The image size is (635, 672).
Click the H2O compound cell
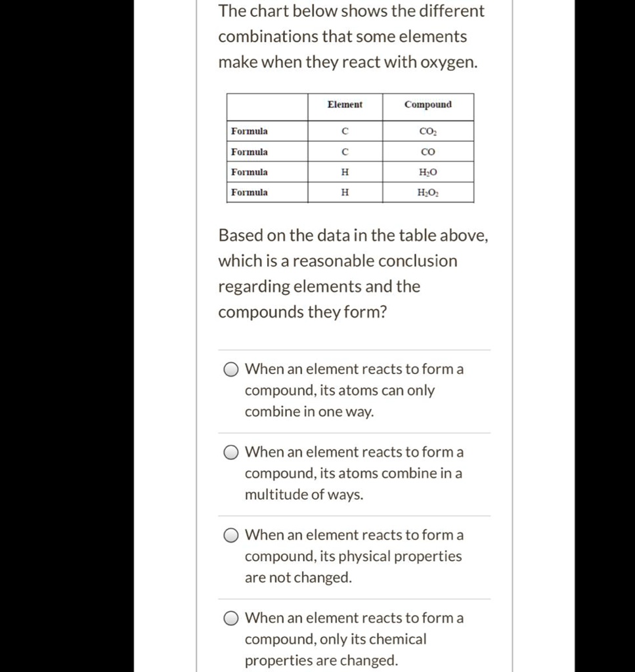pos(428,172)
